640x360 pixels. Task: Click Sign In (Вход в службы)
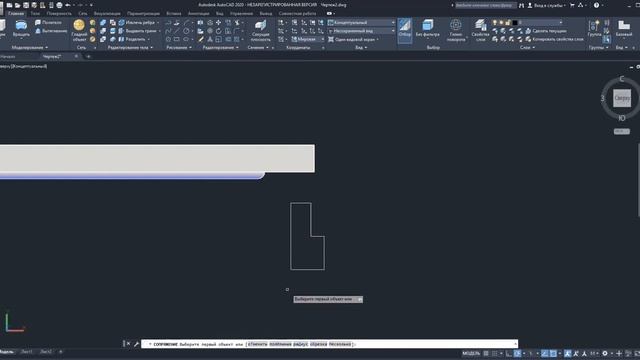click(x=546, y=5)
